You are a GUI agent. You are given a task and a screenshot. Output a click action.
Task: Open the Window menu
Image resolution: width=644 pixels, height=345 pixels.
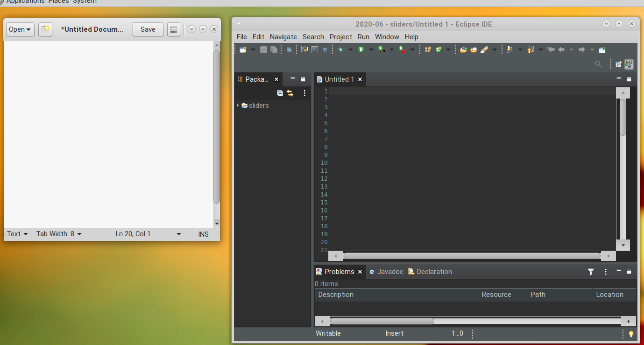point(387,37)
